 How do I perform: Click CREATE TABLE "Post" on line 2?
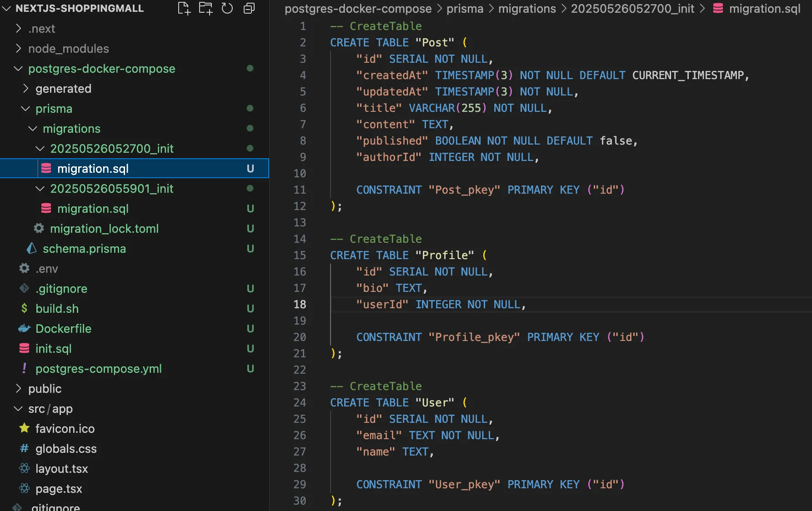click(x=392, y=42)
